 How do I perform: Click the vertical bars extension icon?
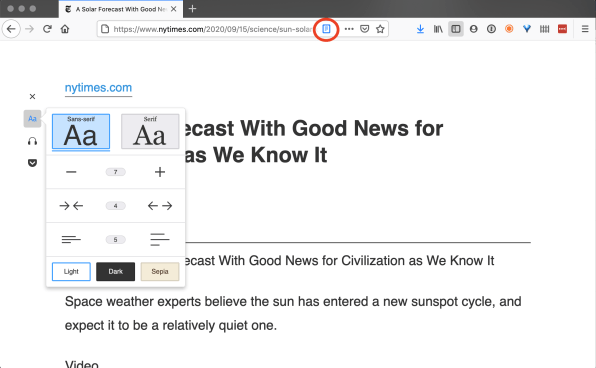coord(544,29)
